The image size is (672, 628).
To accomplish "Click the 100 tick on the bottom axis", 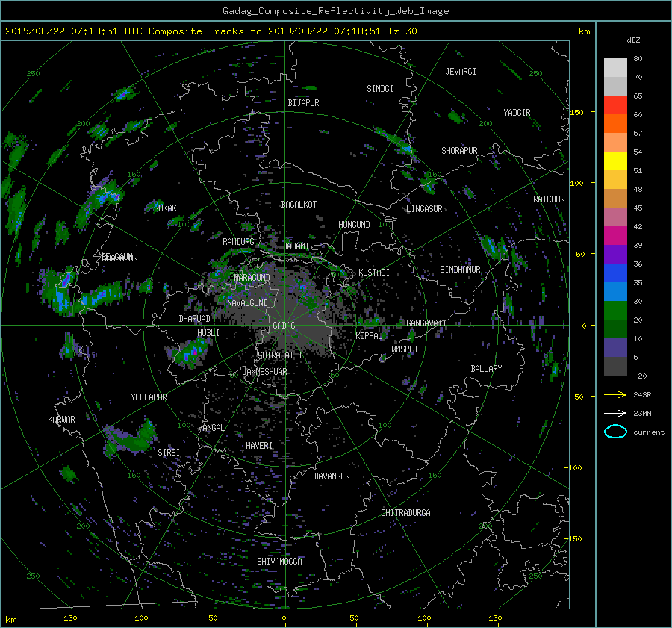I will (424, 618).
